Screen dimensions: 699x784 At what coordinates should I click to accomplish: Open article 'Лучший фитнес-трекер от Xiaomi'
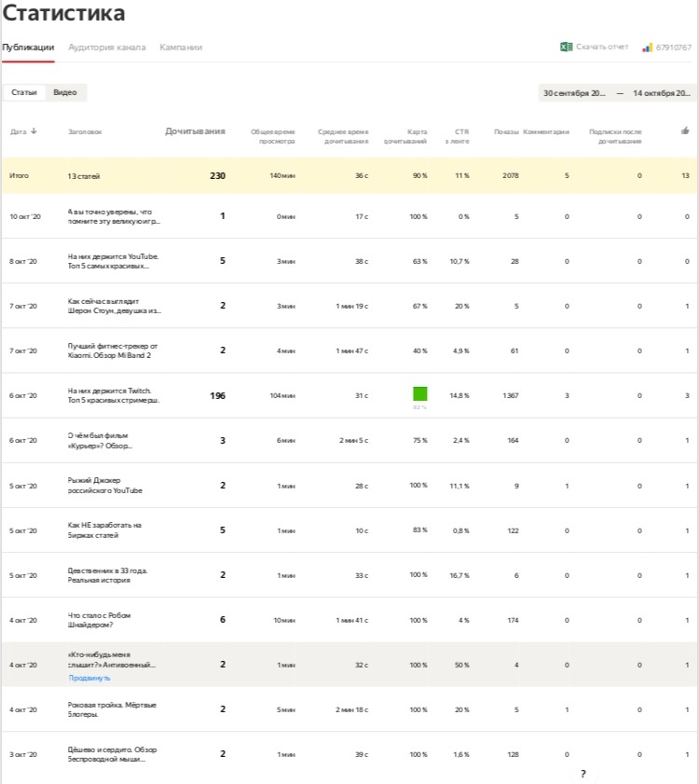tap(113, 351)
